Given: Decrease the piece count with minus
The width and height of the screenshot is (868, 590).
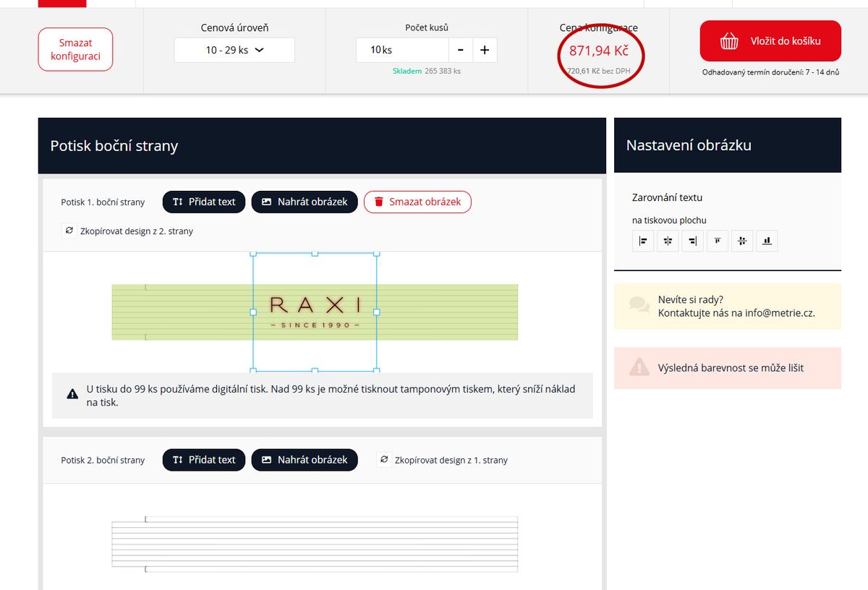Looking at the screenshot, I should coord(461,50).
